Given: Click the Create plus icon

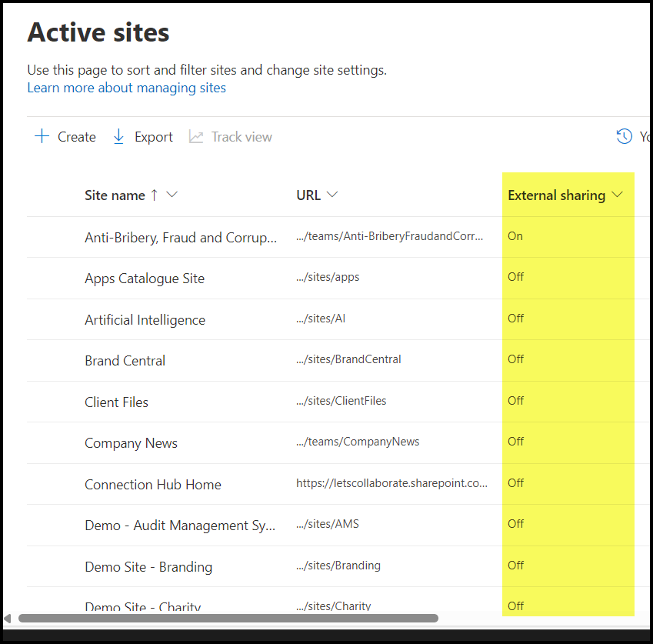Looking at the screenshot, I should 42,137.
